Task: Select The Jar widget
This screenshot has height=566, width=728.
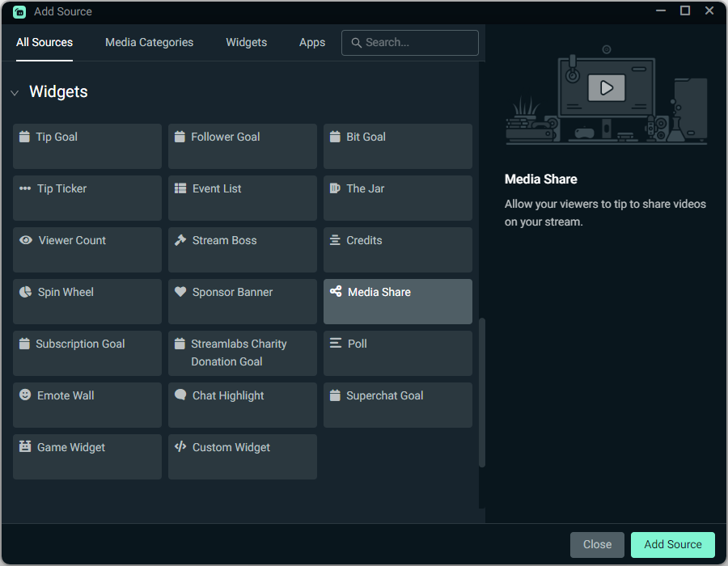Action: 397,198
